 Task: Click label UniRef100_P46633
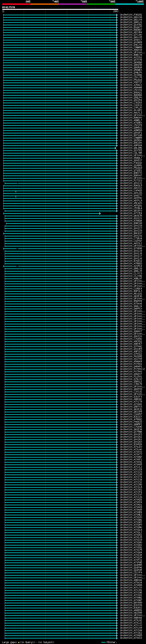point(131,422)
